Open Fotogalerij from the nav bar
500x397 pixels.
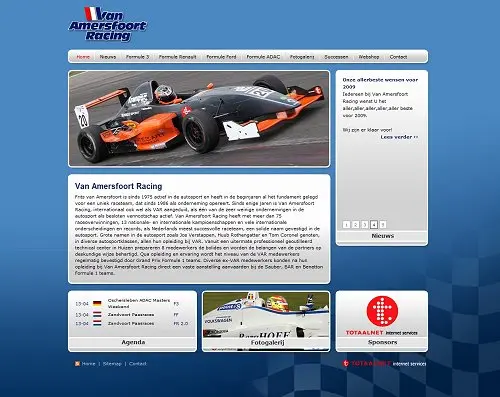click(302, 57)
